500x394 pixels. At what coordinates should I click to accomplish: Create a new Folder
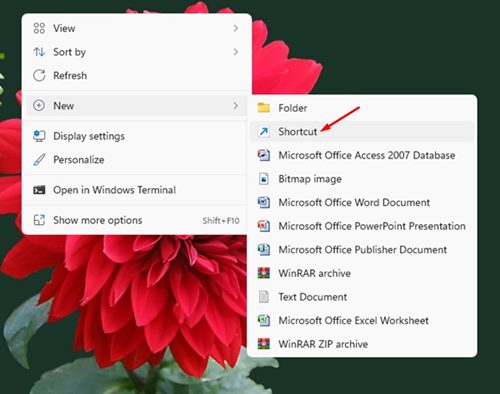(x=362, y=108)
